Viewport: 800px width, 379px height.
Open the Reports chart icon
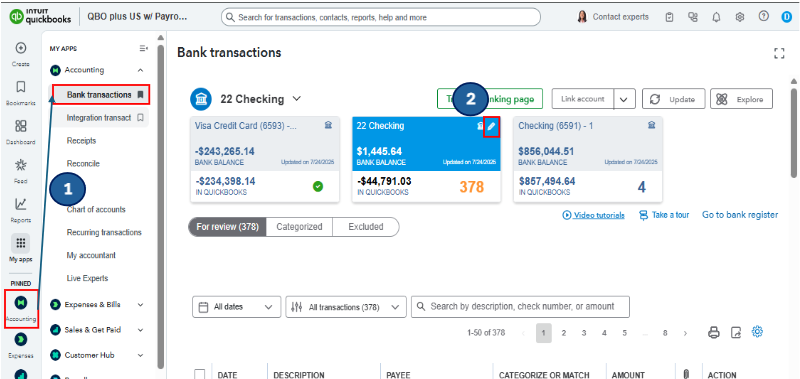click(21, 204)
